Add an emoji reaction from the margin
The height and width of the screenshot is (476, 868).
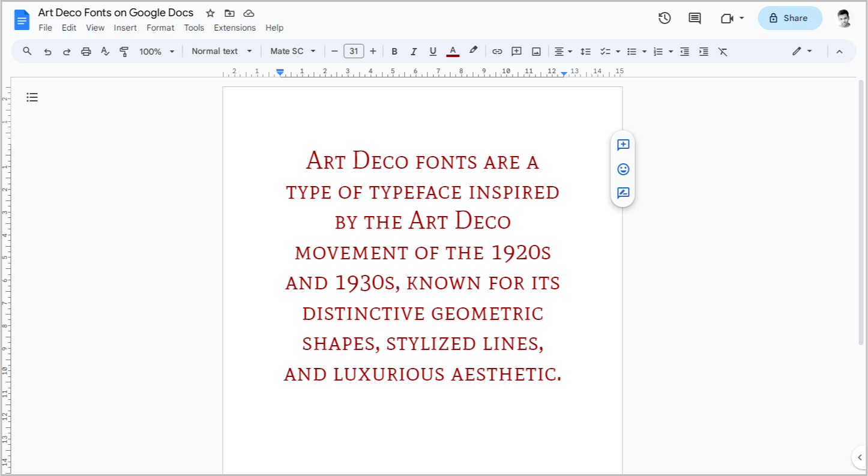(x=622, y=169)
